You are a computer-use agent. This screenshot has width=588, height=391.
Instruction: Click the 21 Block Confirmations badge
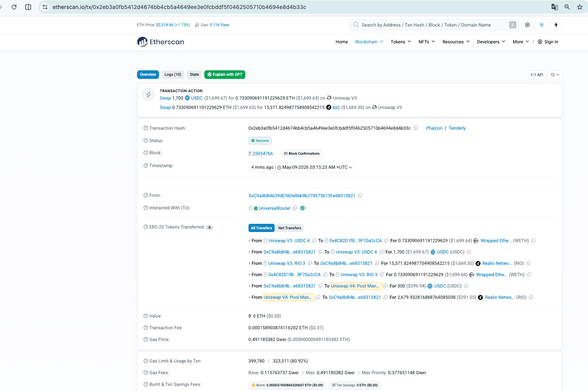302,154
